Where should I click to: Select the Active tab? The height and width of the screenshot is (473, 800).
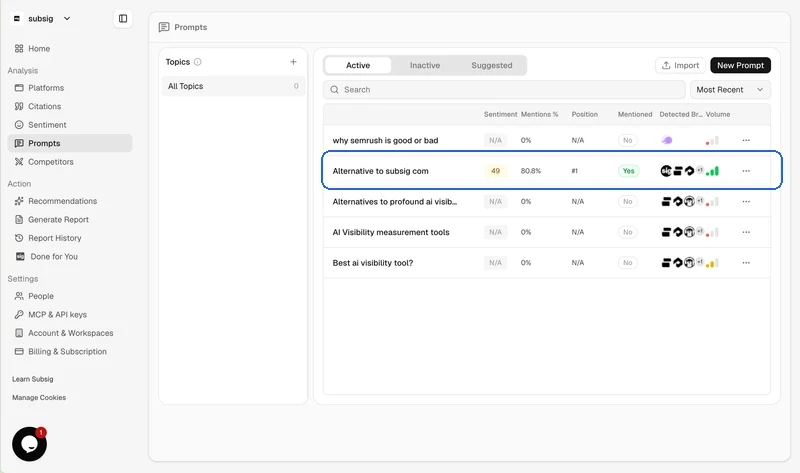(x=358, y=65)
